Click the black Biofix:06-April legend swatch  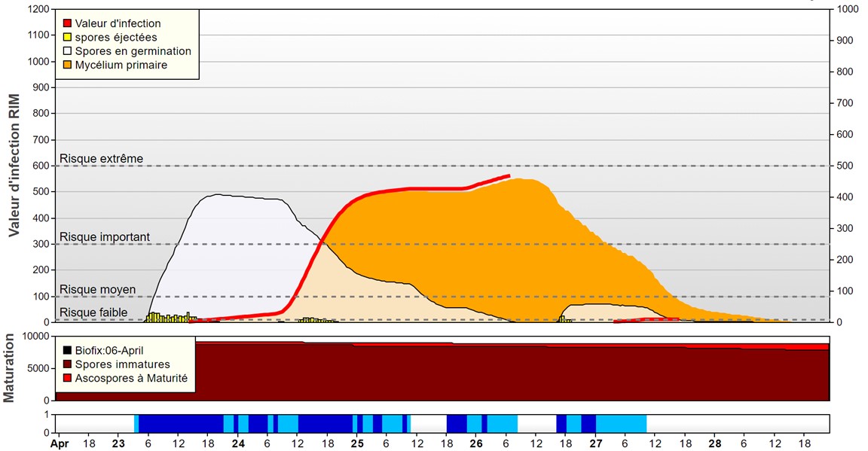click(67, 350)
